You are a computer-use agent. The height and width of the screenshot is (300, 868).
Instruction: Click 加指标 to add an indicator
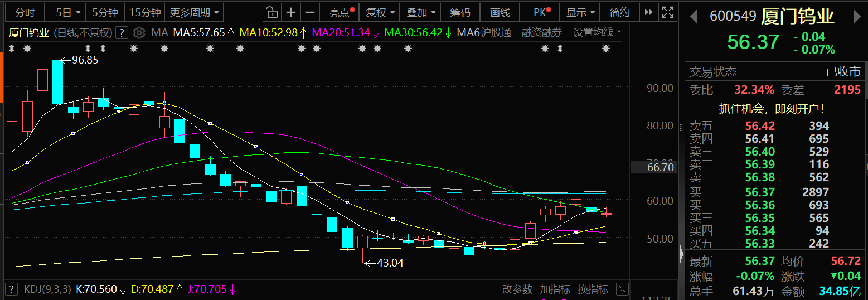555,289
